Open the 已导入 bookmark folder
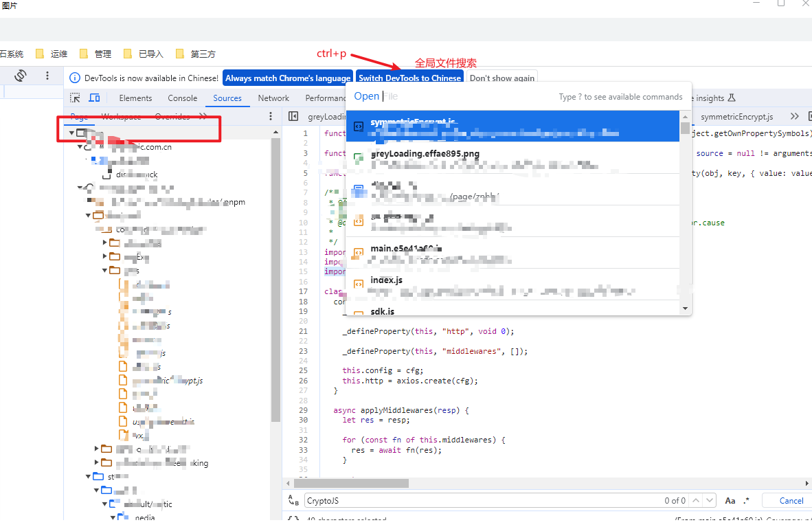This screenshot has height=527, width=812. (144, 54)
